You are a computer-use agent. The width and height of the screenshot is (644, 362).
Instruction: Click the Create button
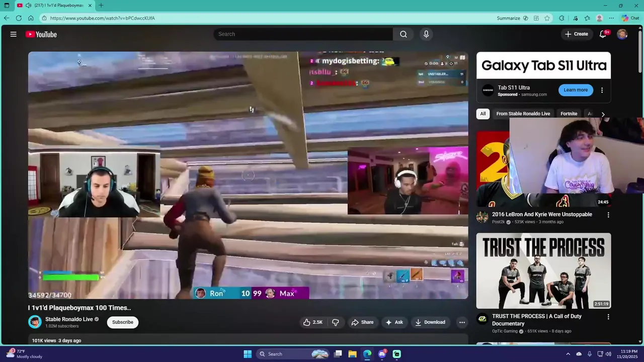[x=577, y=34]
